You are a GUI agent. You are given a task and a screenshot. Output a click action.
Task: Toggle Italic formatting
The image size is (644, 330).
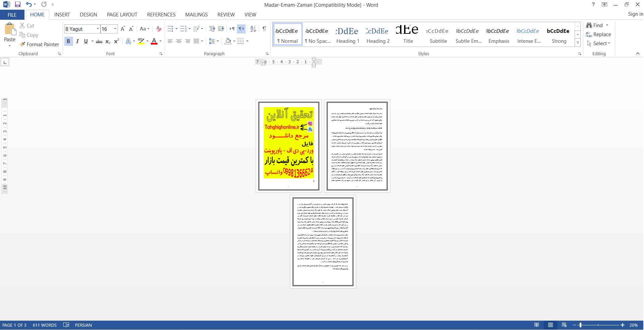[77, 42]
